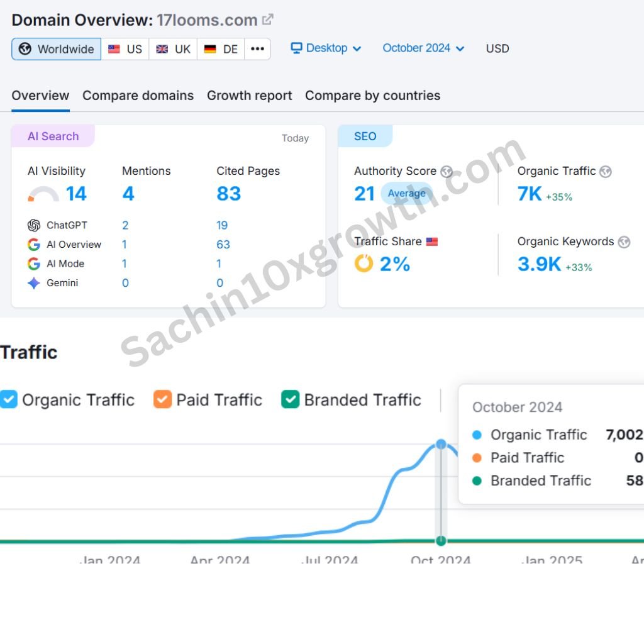The image size is (644, 644).
Task: Click Google icon next to AI Overview
Action: coord(34,245)
